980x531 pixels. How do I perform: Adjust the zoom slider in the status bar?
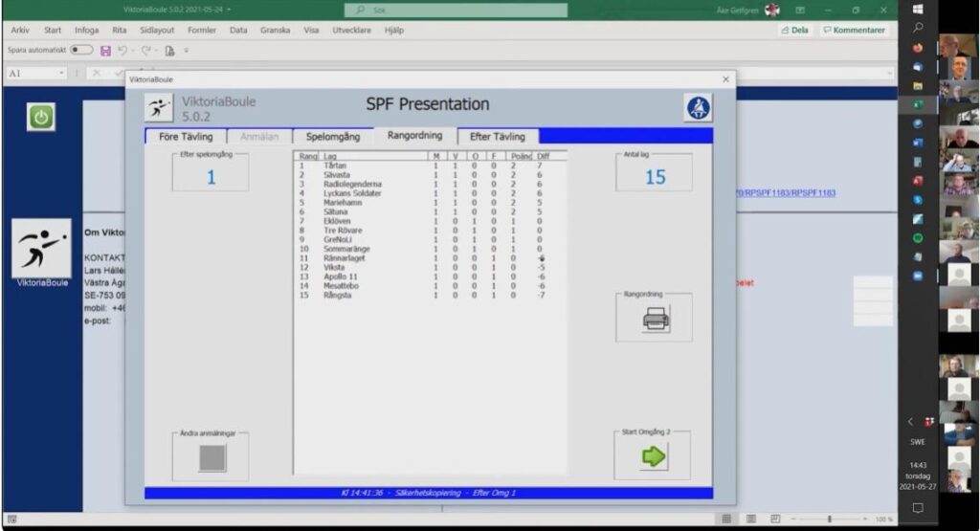(829, 519)
